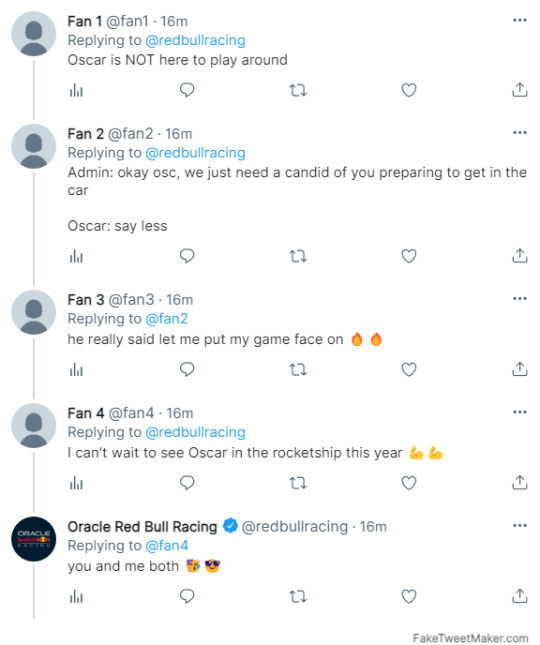
Task: Like Oracle Red Bull Racing's reply
Action: [x=409, y=596]
